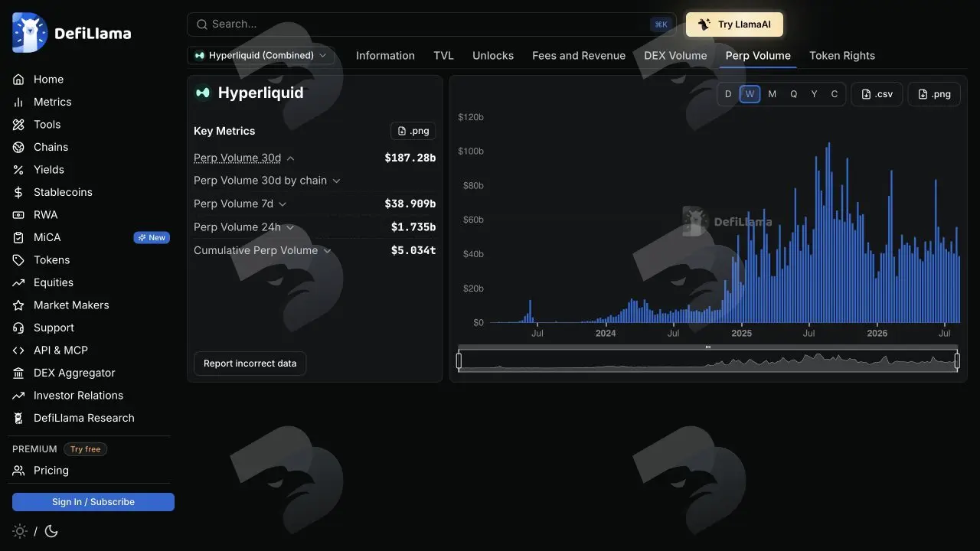Open the Tools section icon
Image resolution: width=980 pixels, height=551 pixels.
[x=19, y=124]
